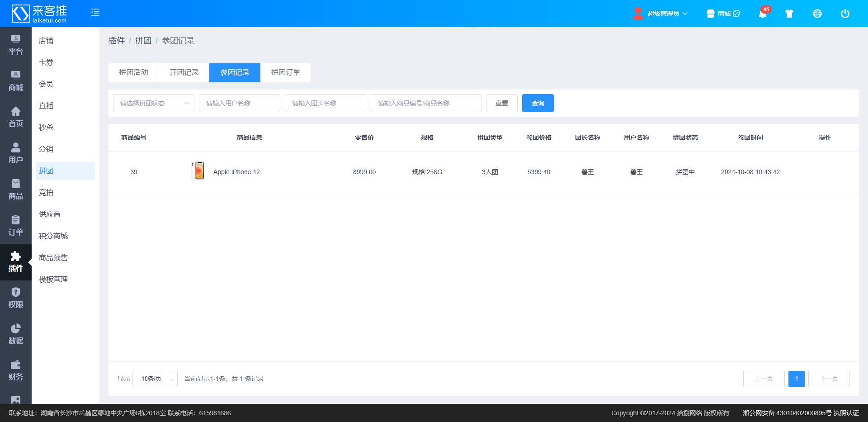868x422 pixels.
Task: Select 秒杀 in the plugin menu
Action: [46, 128]
